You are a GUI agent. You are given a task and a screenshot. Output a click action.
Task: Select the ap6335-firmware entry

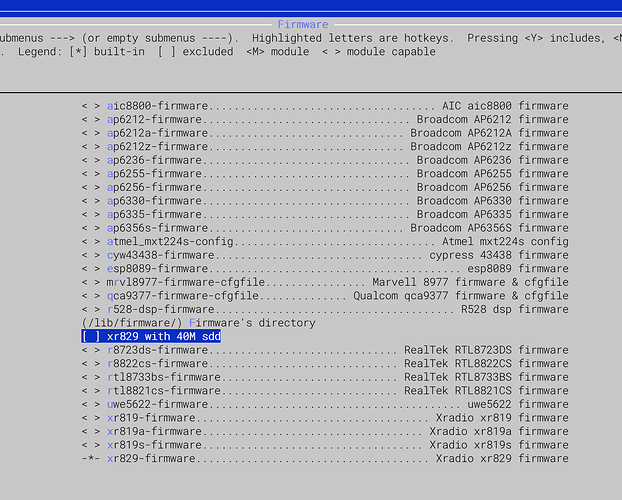[325, 214]
